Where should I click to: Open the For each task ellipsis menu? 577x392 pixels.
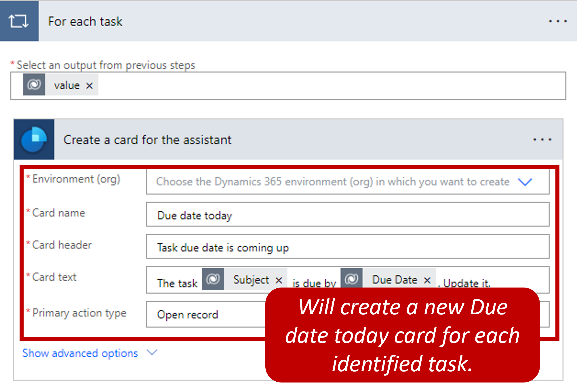(557, 21)
